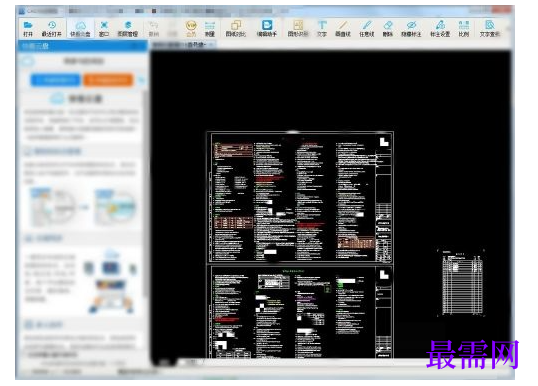Viewport: 538px width, 386px height.
Task: Open the 图纸对比 drawing compare tool
Action: pos(236,28)
